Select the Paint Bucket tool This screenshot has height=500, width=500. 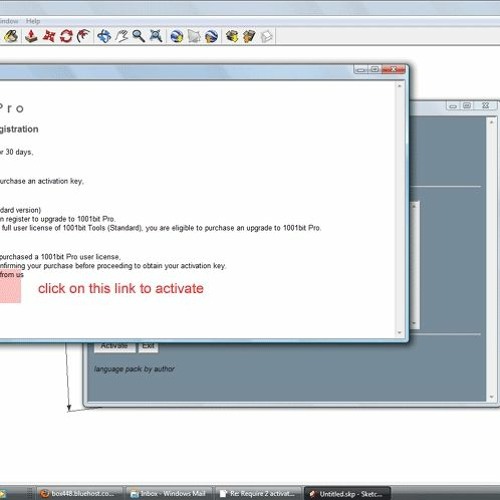tap(11, 36)
